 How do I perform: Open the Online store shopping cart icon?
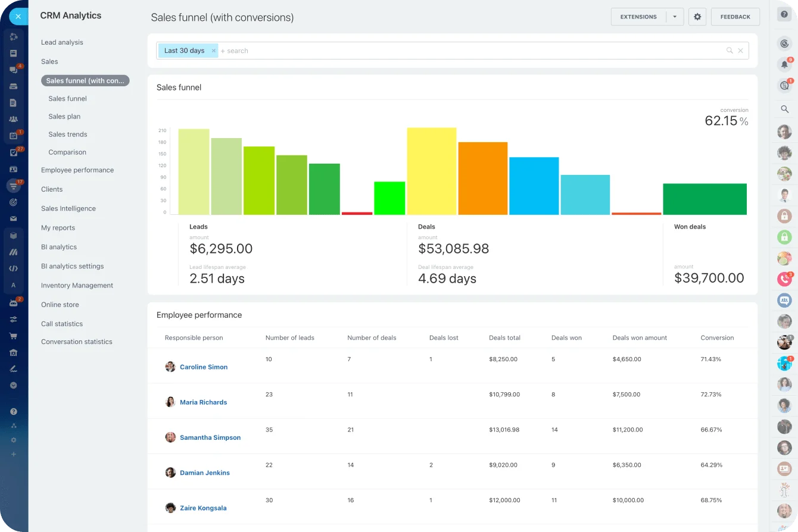click(x=14, y=335)
